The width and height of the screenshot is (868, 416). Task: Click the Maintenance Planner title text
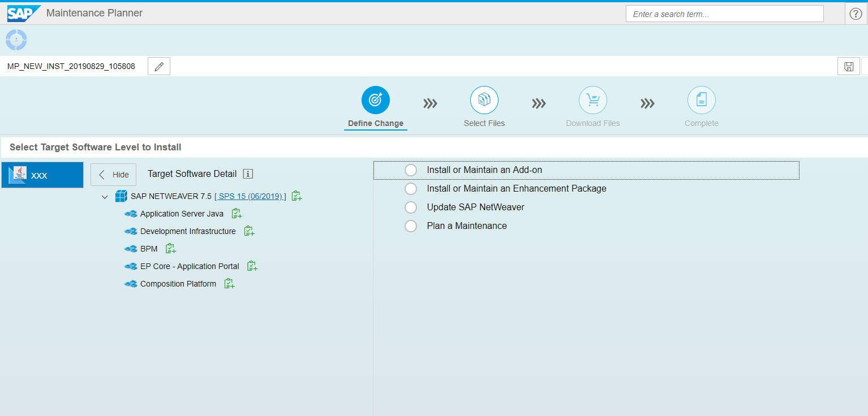94,13
